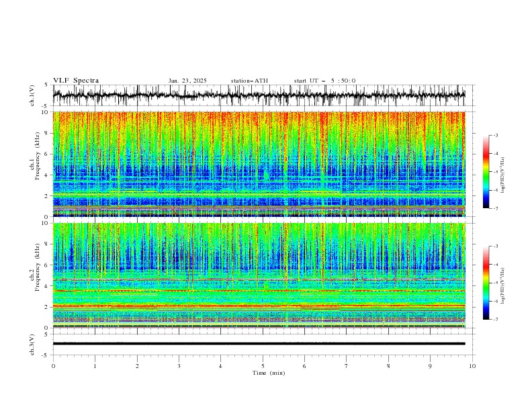Click time axis tick label "2"

[137, 366]
